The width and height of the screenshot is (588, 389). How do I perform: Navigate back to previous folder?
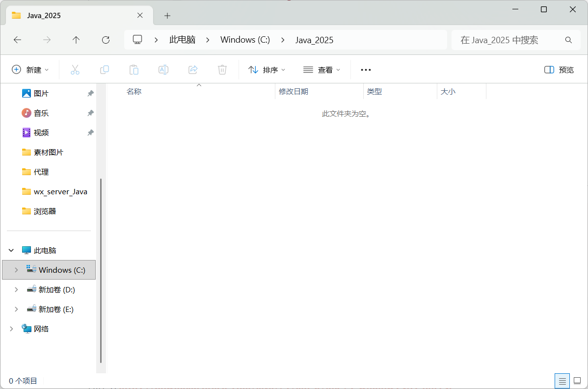[x=18, y=40]
